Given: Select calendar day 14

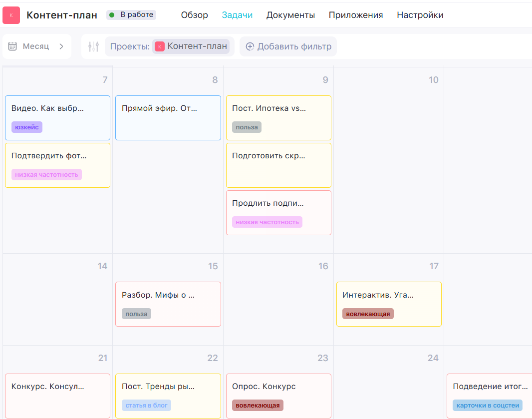Looking at the screenshot, I should click(102, 266).
